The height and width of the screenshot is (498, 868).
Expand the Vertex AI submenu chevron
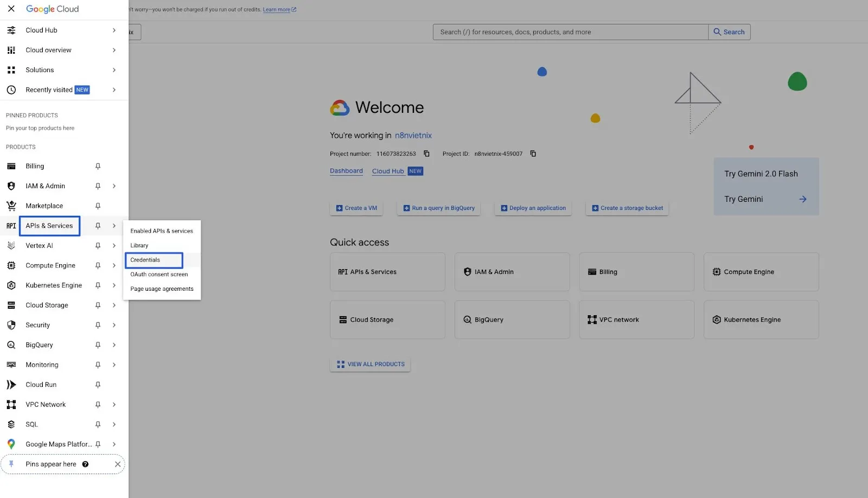pos(114,246)
